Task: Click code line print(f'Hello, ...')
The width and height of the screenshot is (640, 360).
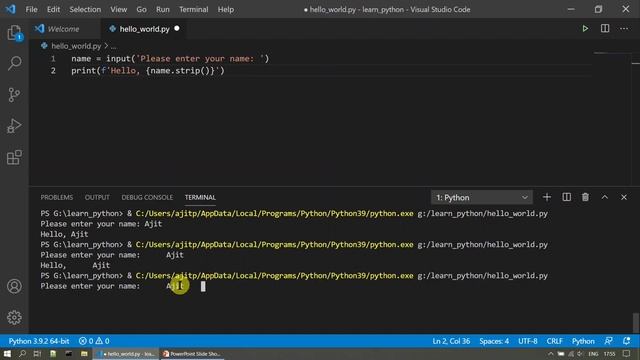Action: (148, 71)
